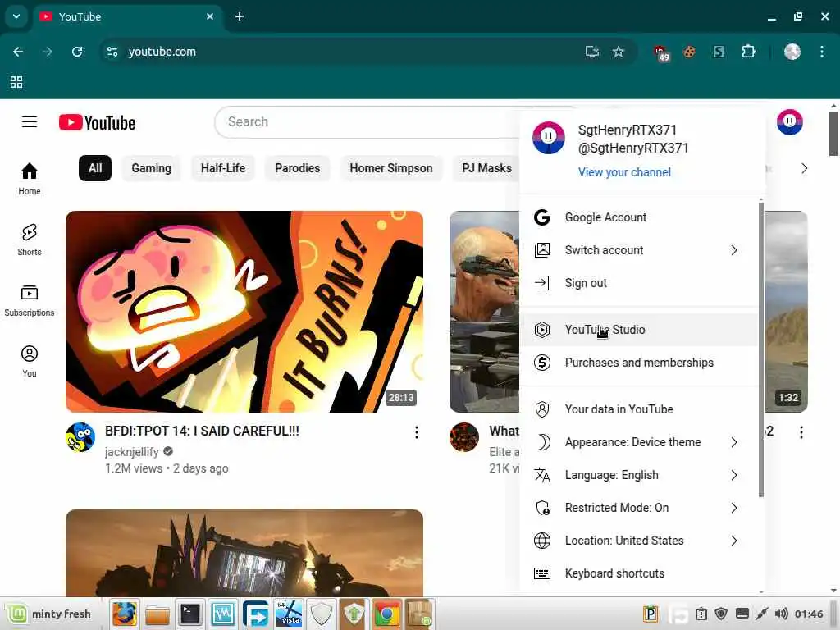The width and height of the screenshot is (840, 630).
Task: Open Subscriptions in the sidebar
Action: pos(30,301)
